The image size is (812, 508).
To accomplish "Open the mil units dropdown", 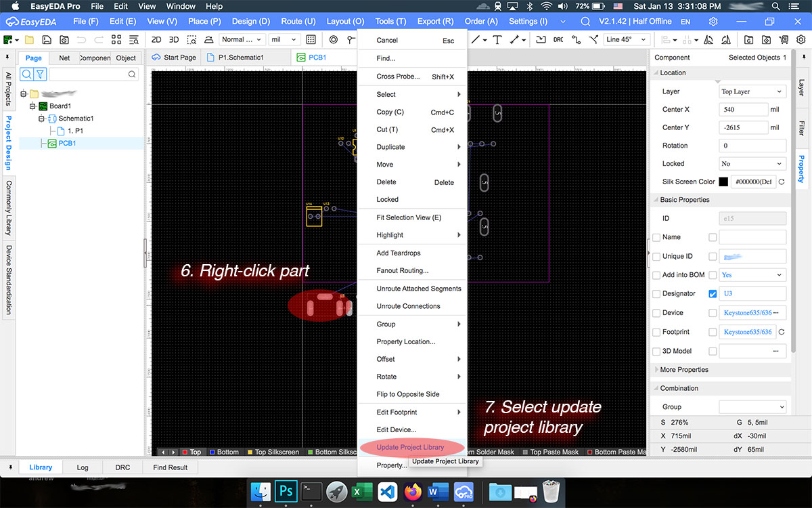I will click(284, 39).
